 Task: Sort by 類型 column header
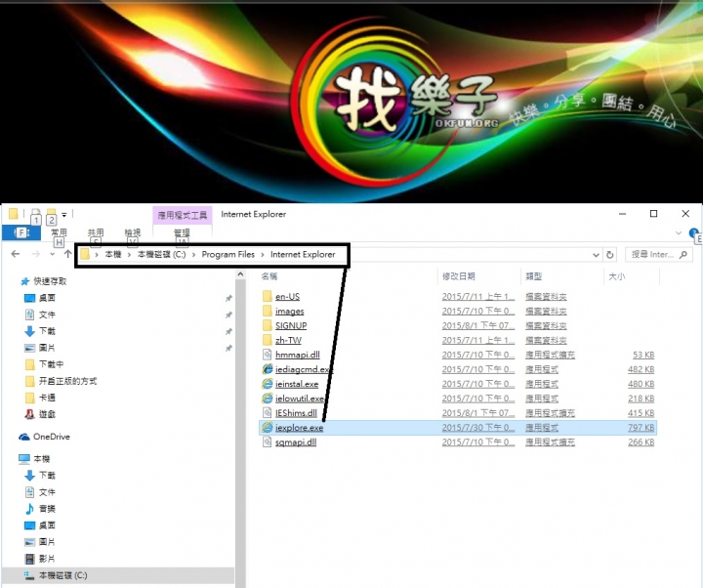533,276
